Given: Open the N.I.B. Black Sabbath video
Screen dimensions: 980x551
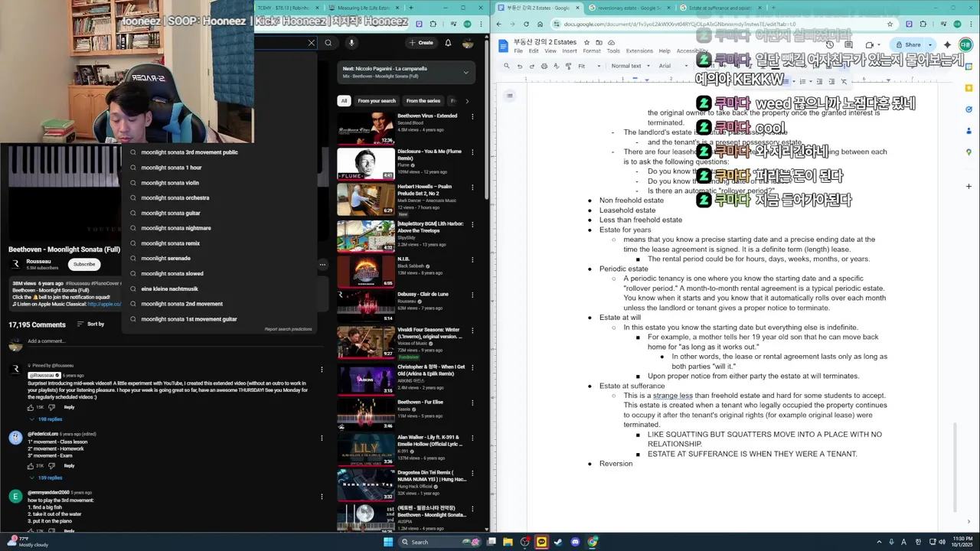Looking at the screenshot, I should [x=366, y=270].
